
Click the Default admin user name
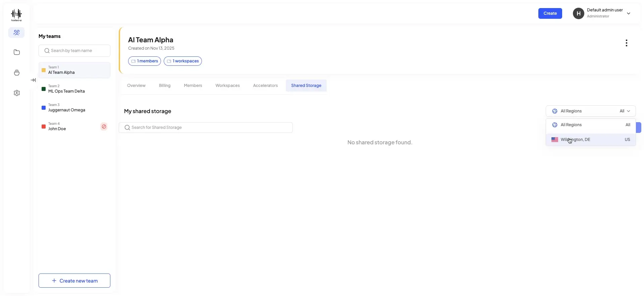tap(605, 10)
